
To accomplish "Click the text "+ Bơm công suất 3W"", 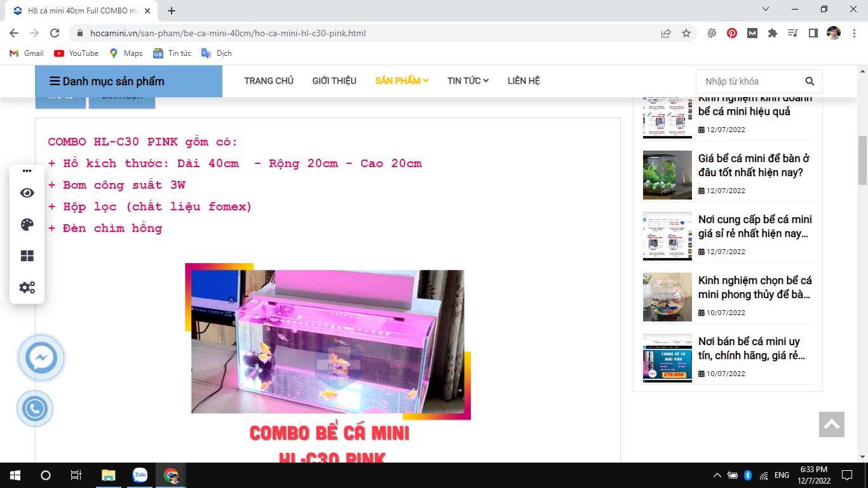I will pos(117,185).
